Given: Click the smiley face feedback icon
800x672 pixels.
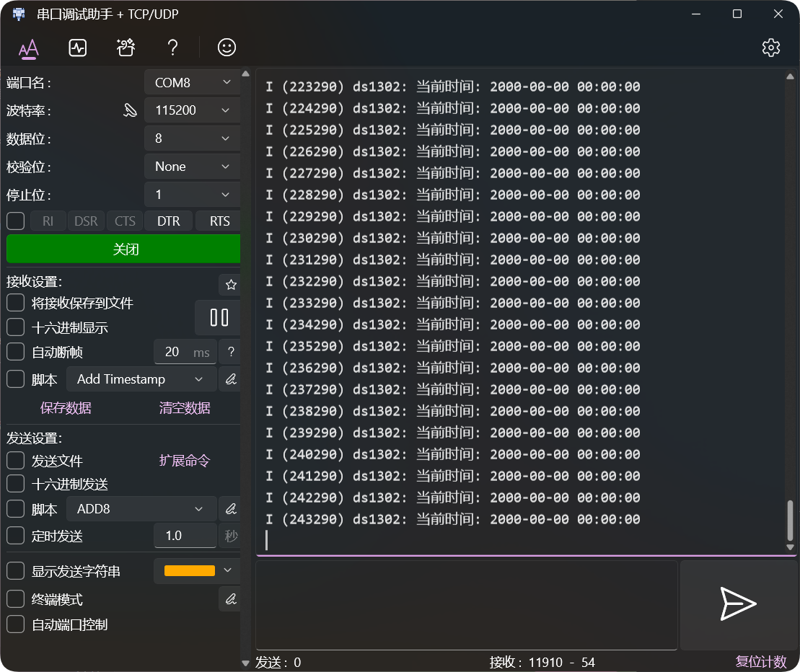Looking at the screenshot, I should click(227, 48).
